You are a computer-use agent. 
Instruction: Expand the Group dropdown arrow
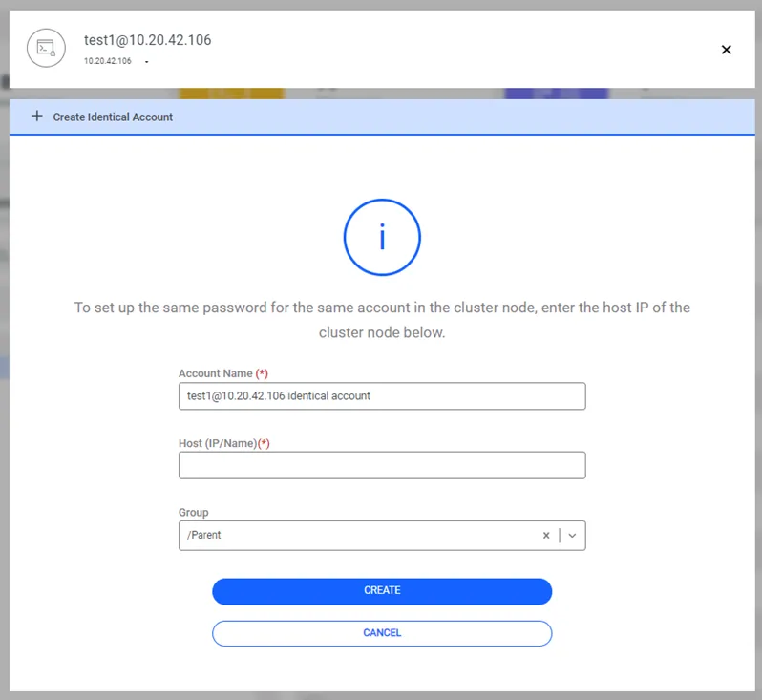(x=573, y=535)
